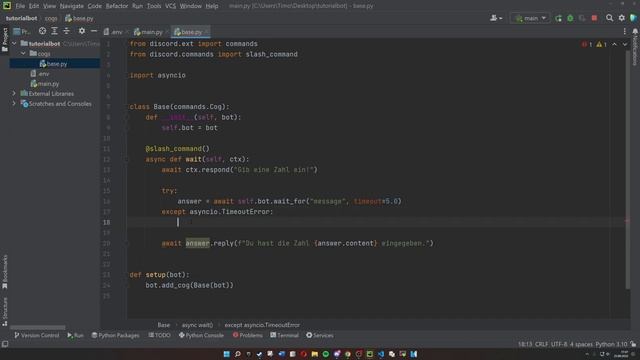Click Collapse All in Project panel
The image size is (640, 360).
(x=67, y=31)
